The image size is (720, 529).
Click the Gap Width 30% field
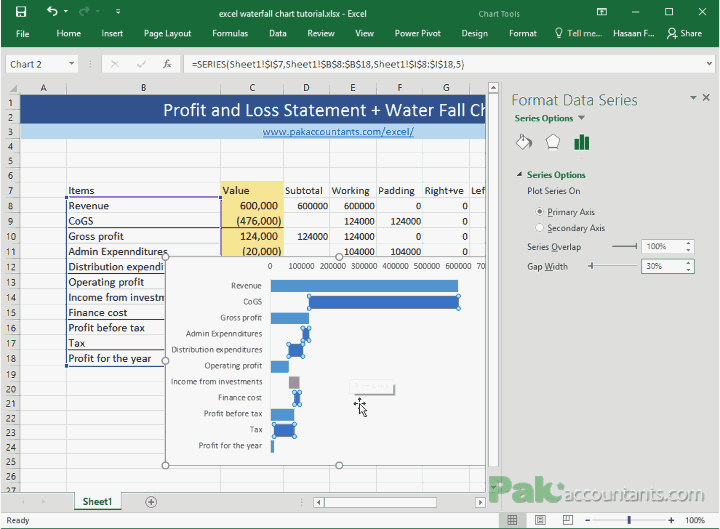tap(662, 266)
